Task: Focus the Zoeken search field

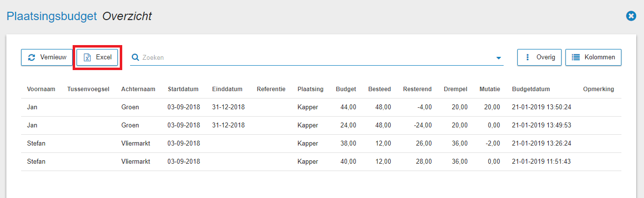Action: click(x=317, y=57)
